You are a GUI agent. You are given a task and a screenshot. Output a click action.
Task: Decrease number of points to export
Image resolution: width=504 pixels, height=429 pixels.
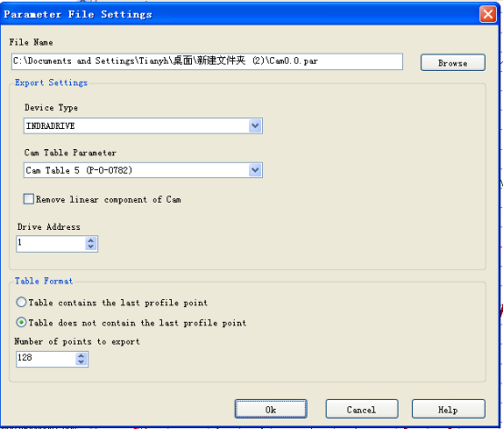point(81,363)
